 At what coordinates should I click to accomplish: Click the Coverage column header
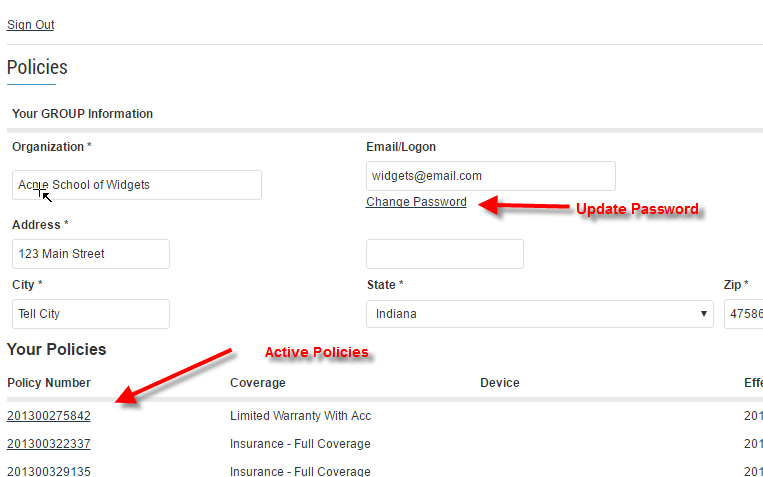tap(258, 383)
